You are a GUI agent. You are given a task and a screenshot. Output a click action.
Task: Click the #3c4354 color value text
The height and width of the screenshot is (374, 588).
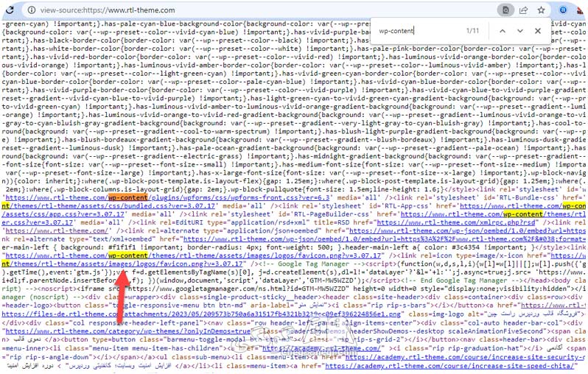coord(466,247)
